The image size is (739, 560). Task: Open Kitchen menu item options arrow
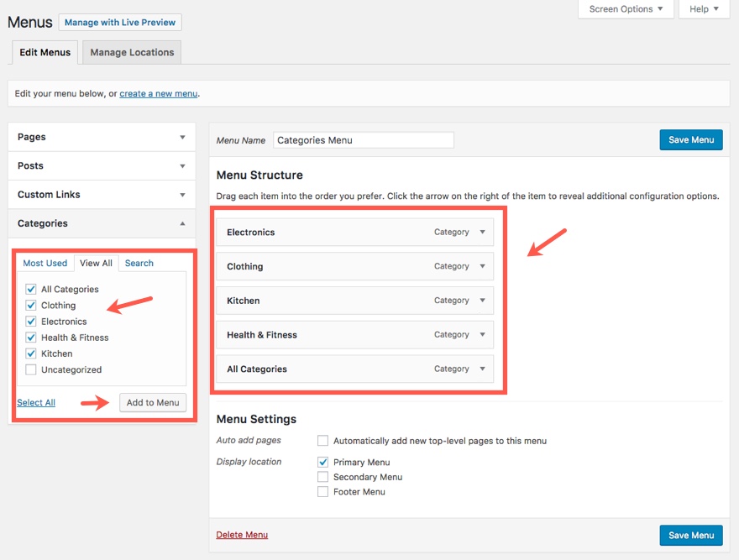click(x=482, y=301)
